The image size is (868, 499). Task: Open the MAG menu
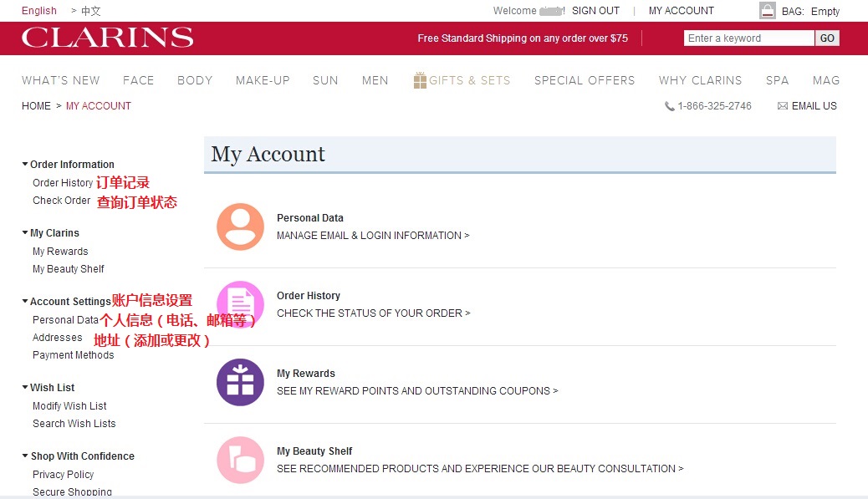pyautogui.click(x=826, y=80)
